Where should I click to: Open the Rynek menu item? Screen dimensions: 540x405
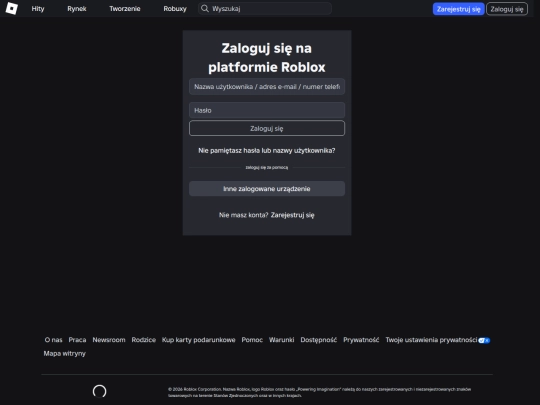[x=77, y=9]
